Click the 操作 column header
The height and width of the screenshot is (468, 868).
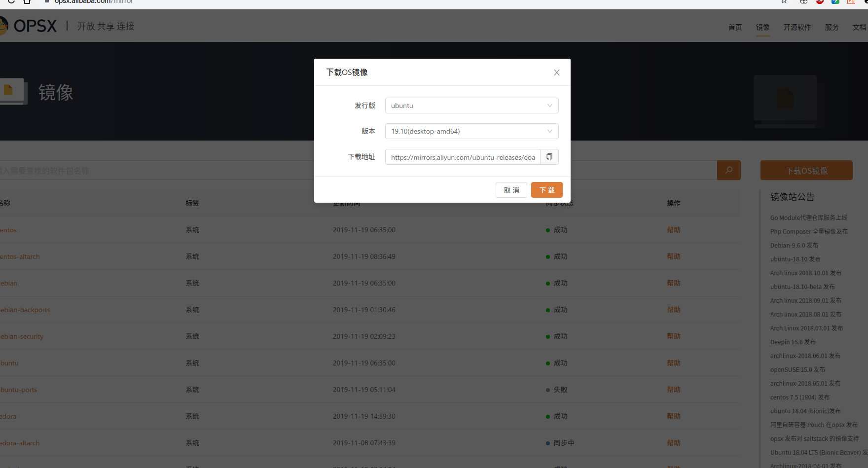pyautogui.click(x=674, y=203)
